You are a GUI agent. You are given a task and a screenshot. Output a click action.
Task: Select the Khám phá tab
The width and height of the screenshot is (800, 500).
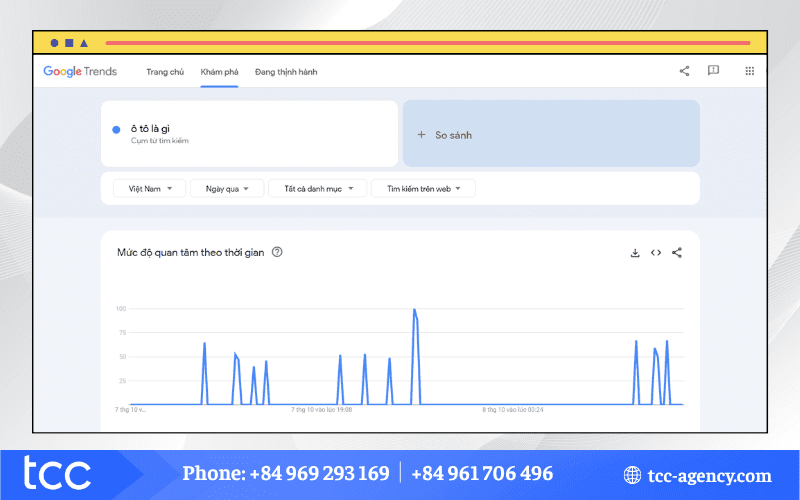click(219, 72)
